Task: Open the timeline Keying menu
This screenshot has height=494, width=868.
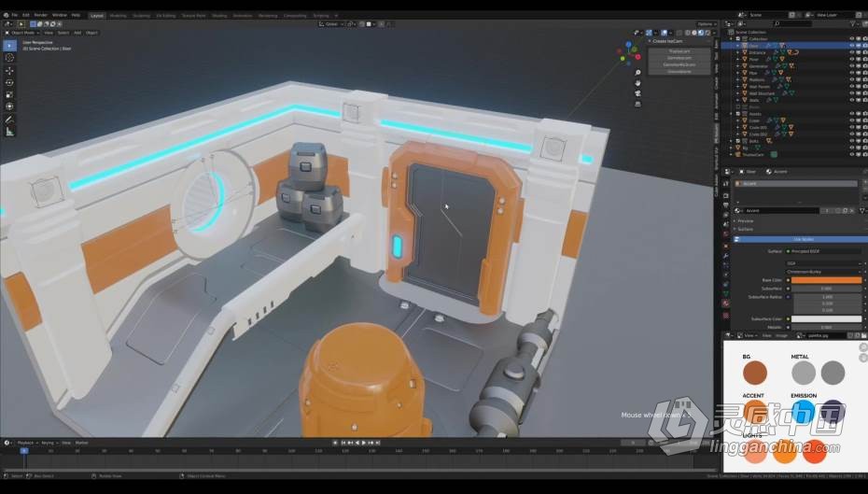Action: (49, 443)
